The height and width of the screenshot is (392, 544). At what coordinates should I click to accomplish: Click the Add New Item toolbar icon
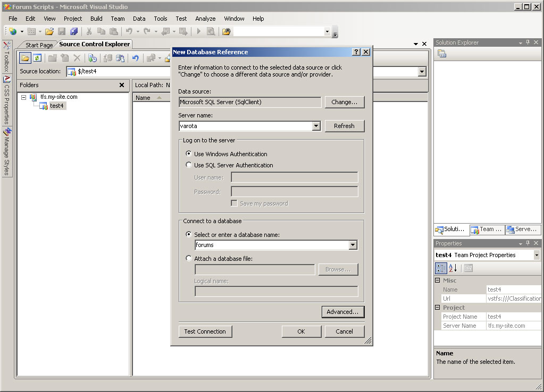tap(31, 31)
